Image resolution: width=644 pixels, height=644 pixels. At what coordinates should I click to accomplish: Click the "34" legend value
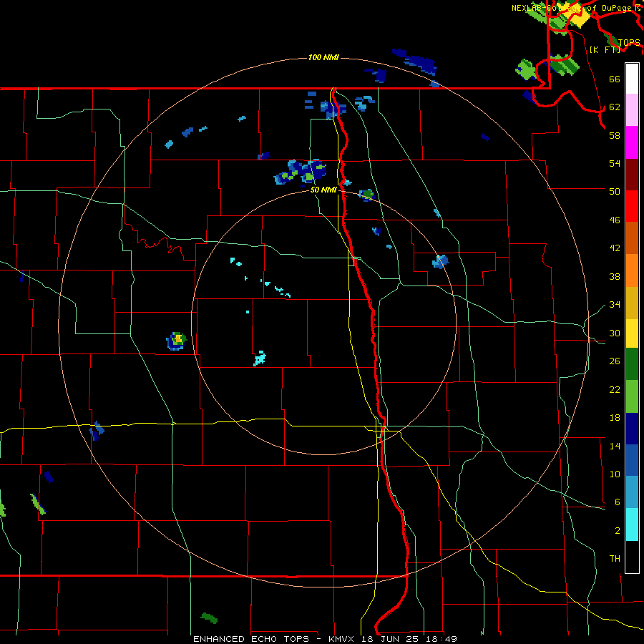click(x=615, y=305)
